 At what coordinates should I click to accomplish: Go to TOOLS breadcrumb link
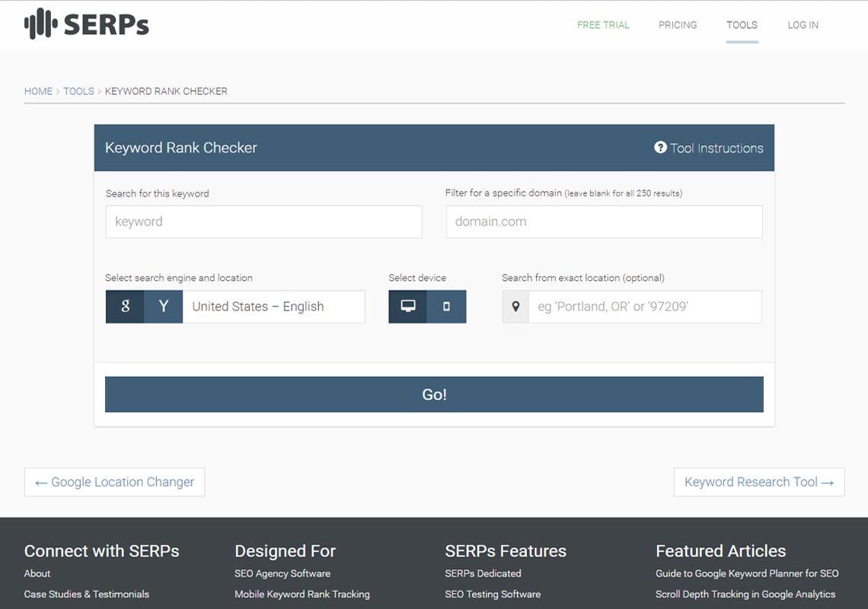(78, 91)
